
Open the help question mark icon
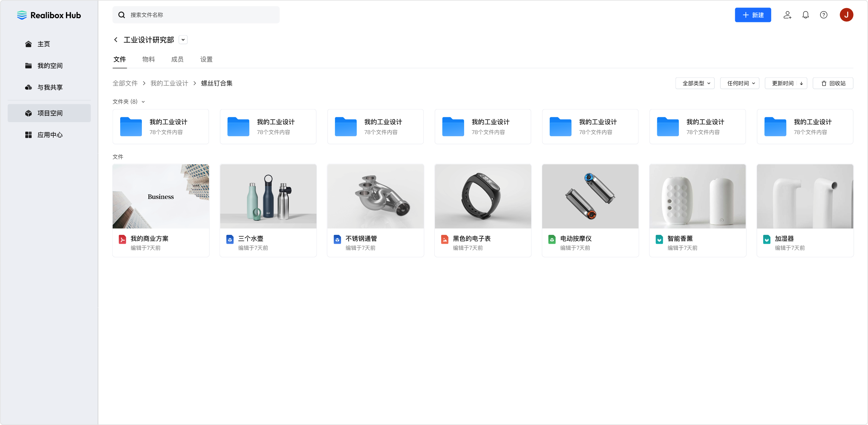click(x=823, y=15)
